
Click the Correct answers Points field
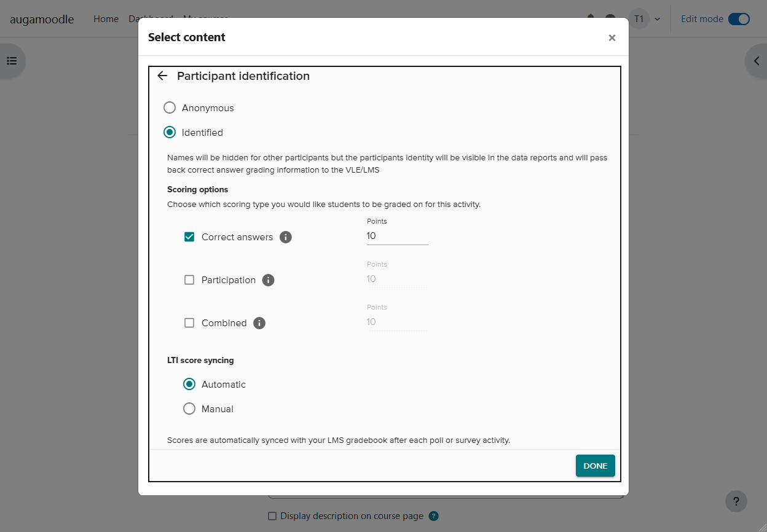[x=397, y=237]
